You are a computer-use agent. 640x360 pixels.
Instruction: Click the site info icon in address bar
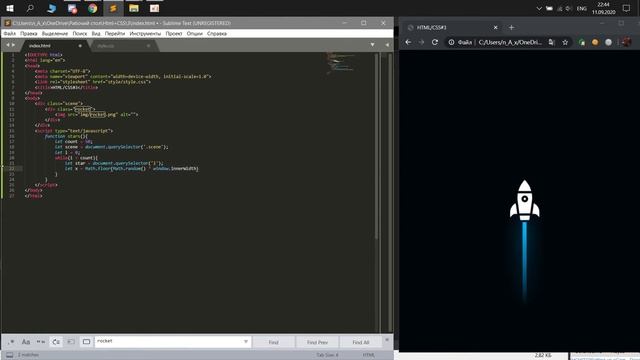(x=451, y=42)
